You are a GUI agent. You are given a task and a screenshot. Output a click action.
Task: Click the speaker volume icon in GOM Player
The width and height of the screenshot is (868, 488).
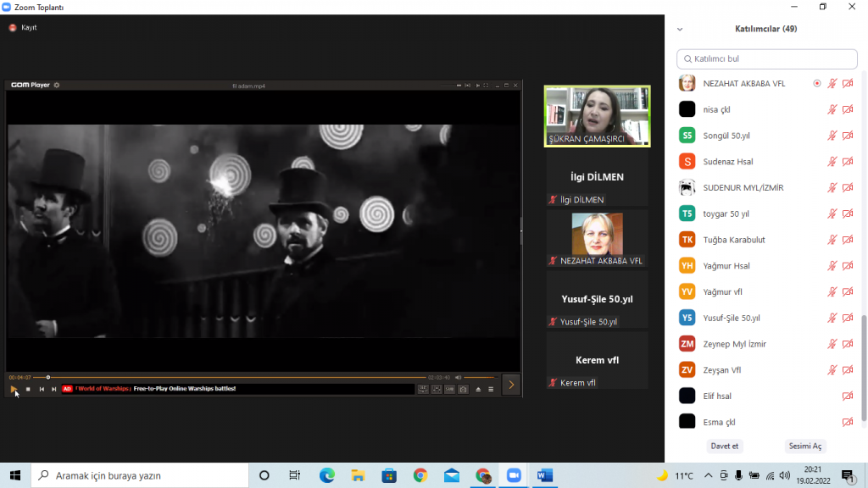(458, 377)
